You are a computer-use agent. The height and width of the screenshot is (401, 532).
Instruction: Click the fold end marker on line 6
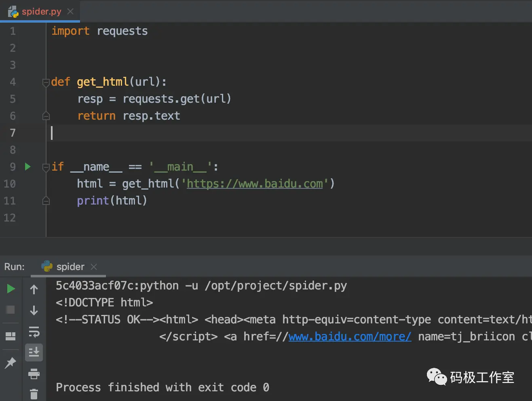(46, 116)
